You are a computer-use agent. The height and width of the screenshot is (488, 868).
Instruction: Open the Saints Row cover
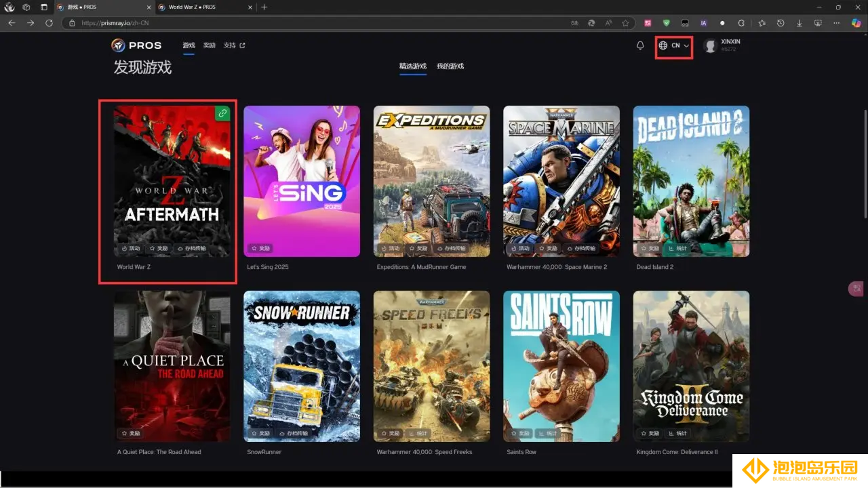pos(561,366)
